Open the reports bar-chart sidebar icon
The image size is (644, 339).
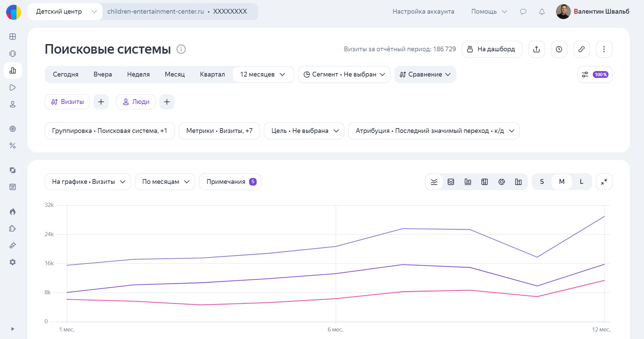click(13, 70)
